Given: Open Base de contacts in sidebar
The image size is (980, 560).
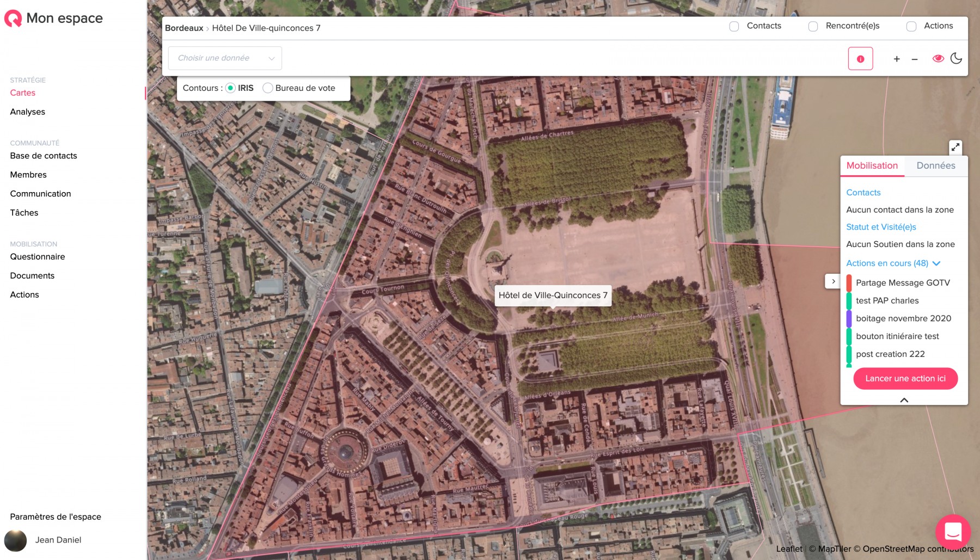Looking at the screenshot, I should (x=44, y=156).
